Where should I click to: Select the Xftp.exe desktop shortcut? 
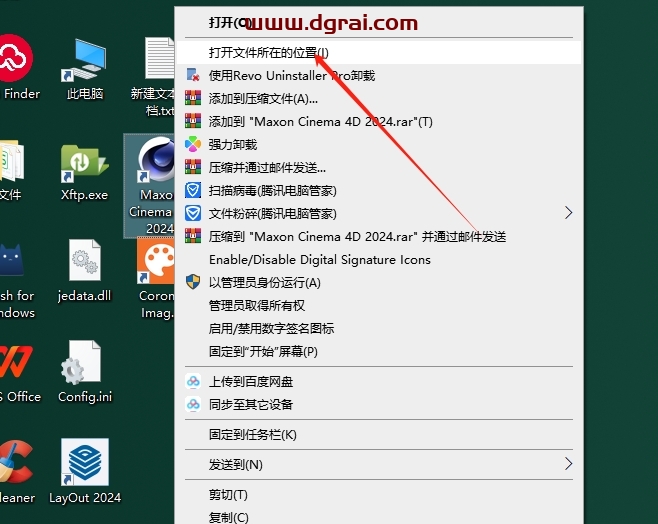84,172
